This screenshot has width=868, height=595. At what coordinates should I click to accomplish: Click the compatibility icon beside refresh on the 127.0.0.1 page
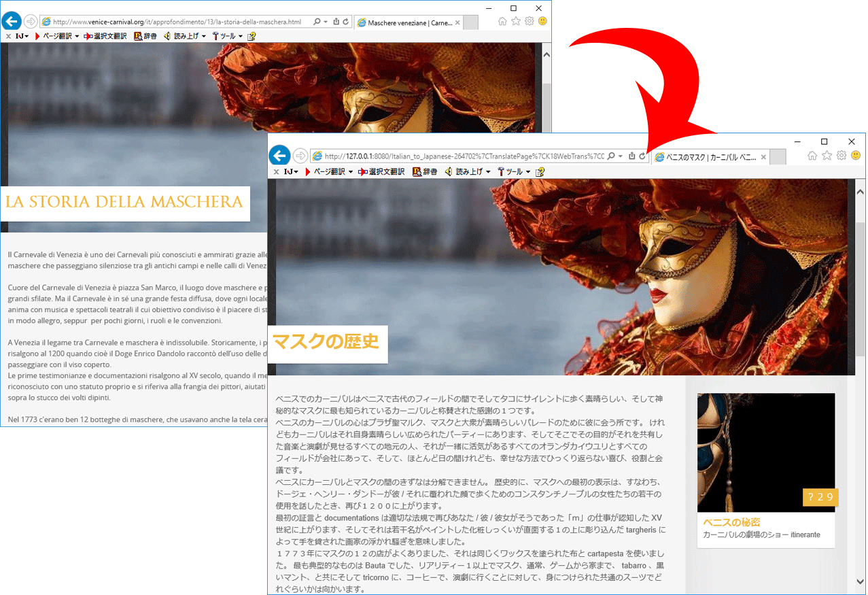point(632,156)
